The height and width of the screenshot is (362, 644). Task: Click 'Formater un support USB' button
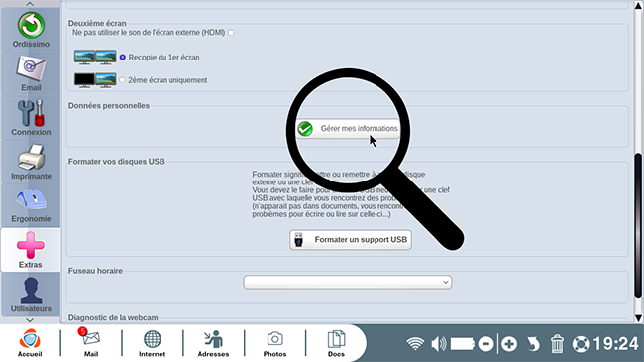351,239
